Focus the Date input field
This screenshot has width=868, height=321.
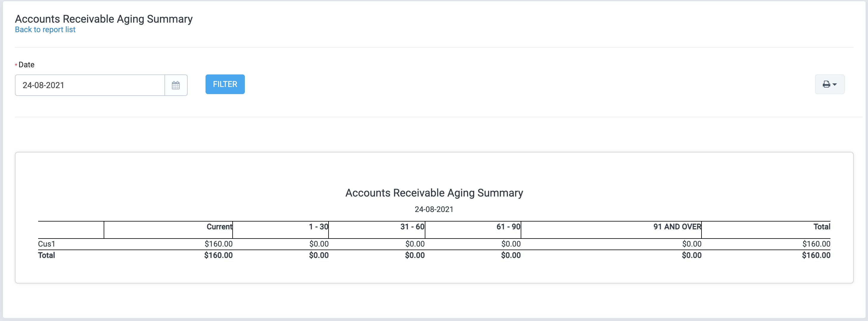click(x=90, y=85)
